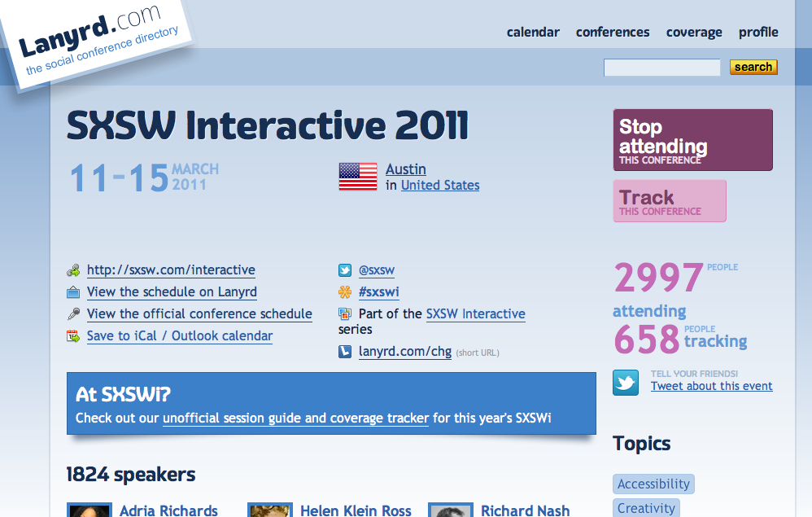This screenshot has height=517, width=812.
Task: Open the @sxsw Twitter link
Action: coord(377,269)
